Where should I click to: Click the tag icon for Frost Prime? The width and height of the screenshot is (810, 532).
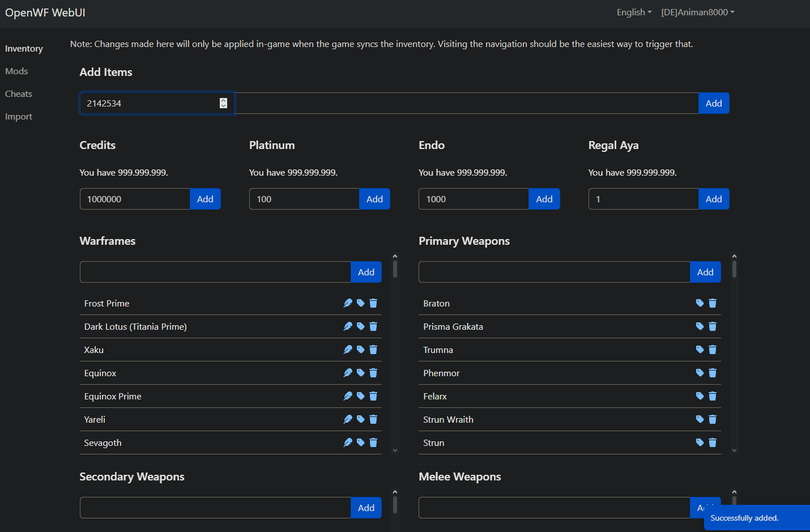pyautogui.click(x=361, y=303)
